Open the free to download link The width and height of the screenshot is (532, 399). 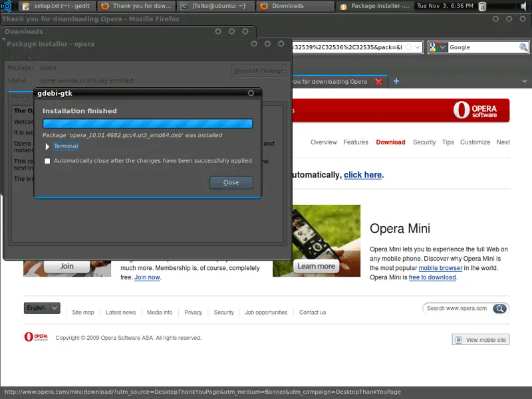432,277
